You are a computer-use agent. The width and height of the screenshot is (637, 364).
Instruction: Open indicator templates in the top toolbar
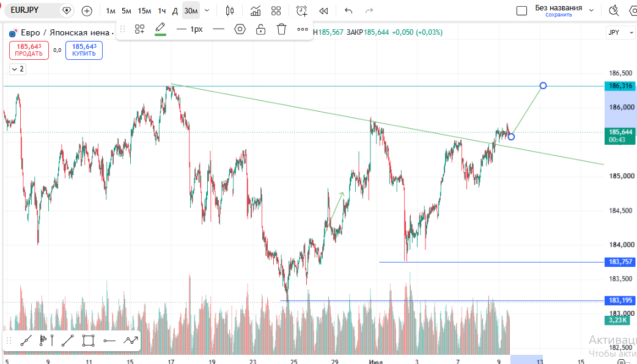[276, 11]
